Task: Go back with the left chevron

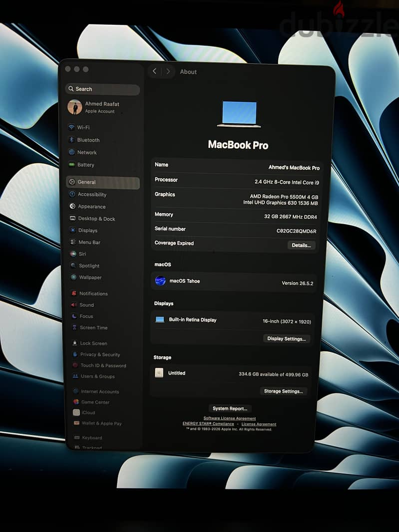Action: (154, 71)
